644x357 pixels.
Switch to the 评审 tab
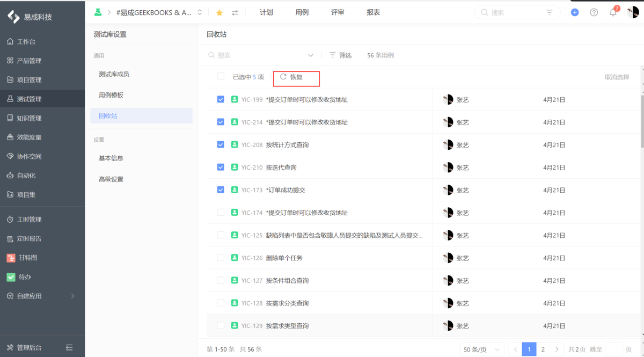[x=338, y=12]
